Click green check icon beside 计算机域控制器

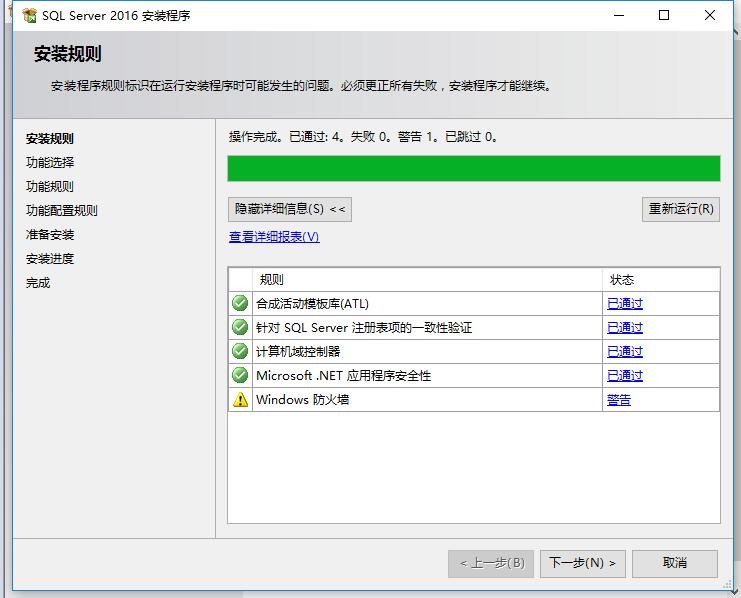tap(240, 351)
